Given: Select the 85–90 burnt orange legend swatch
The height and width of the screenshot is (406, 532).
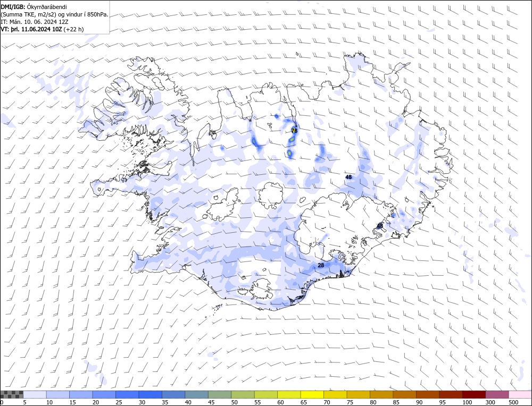Looking at the screenshot, I should [x=404, y=394].
